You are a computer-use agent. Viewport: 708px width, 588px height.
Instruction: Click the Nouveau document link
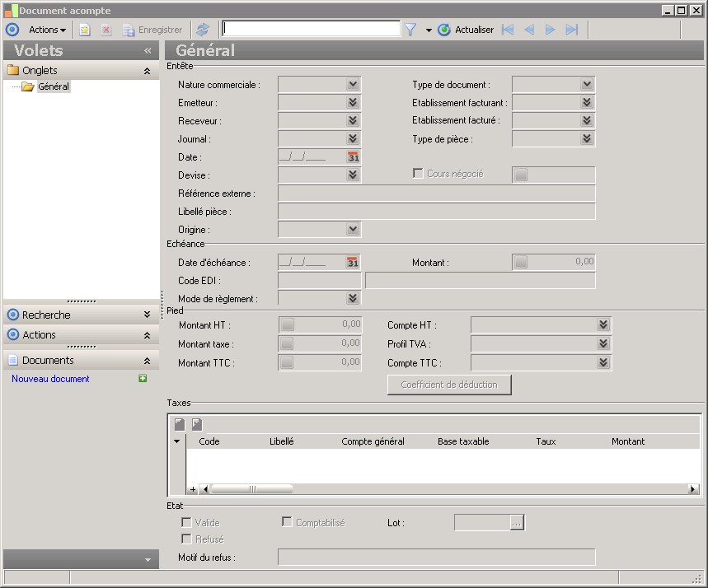[50, 379]
